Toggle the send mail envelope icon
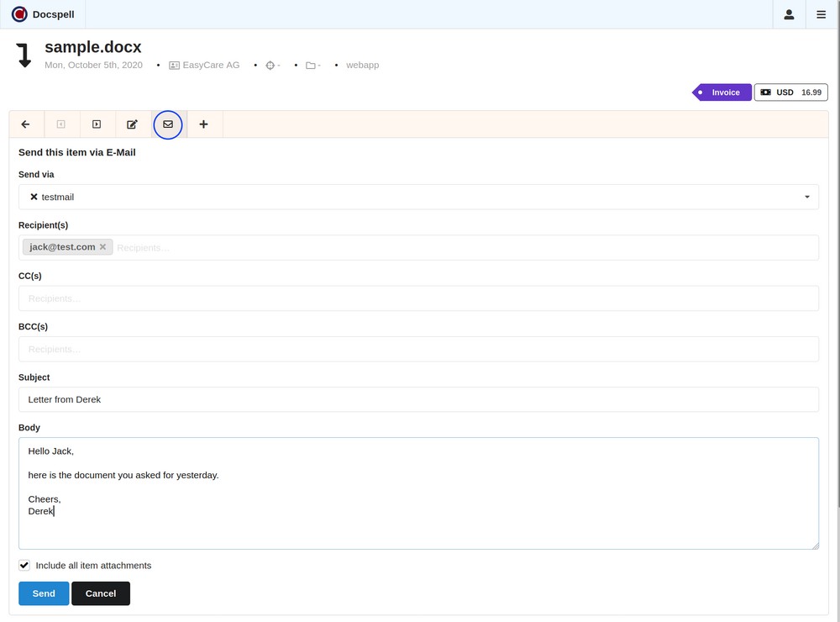The height and width of the screenshot is (622, 840). pyautogui.click(x=168, y=124)
